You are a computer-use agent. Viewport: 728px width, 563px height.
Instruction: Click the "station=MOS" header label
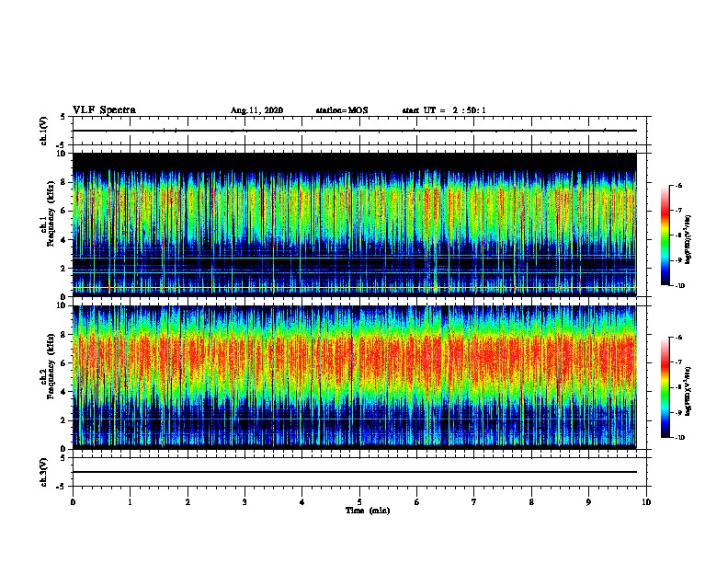tap(342, 110)
